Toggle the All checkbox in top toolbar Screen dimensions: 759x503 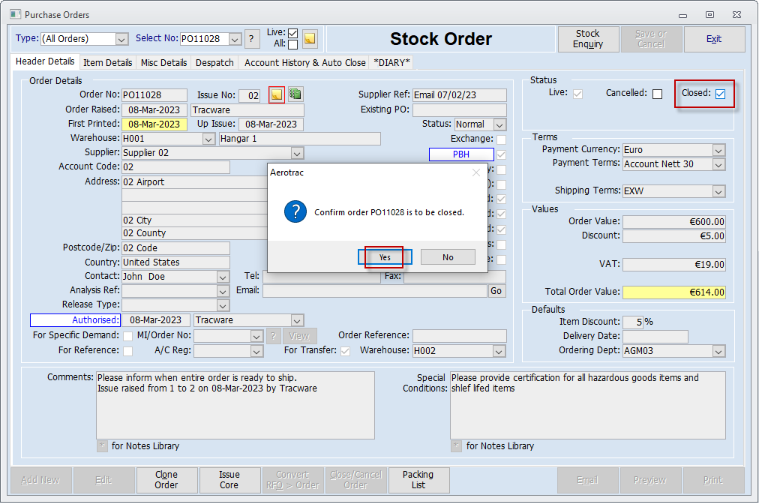293,45
